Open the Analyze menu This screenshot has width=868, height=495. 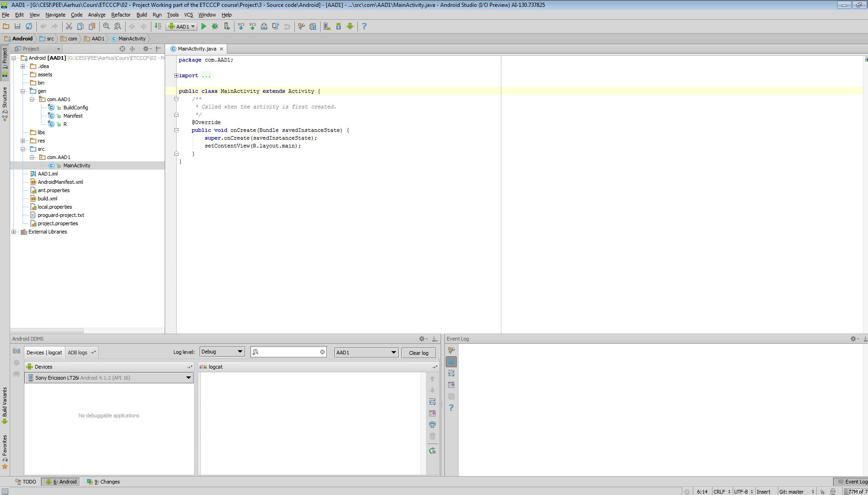tap(97, 15)
